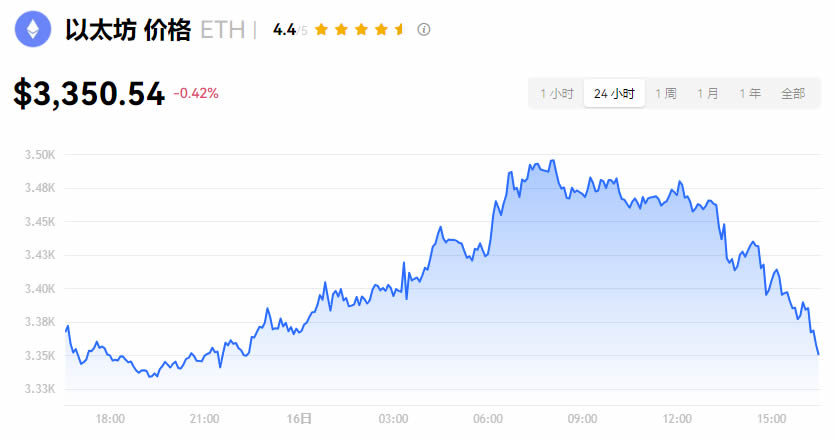
Task: Click the fourth rating star
Action: tap(380, 30)
